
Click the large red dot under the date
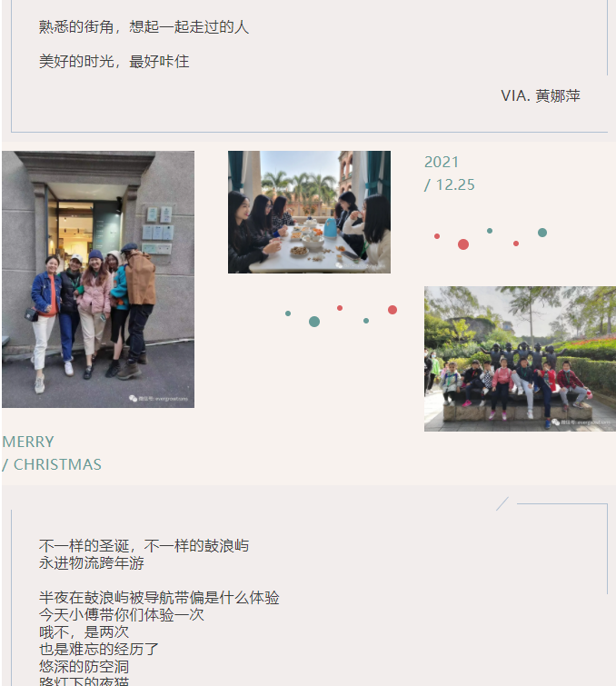pyautogui.click(x=463, y=244)
